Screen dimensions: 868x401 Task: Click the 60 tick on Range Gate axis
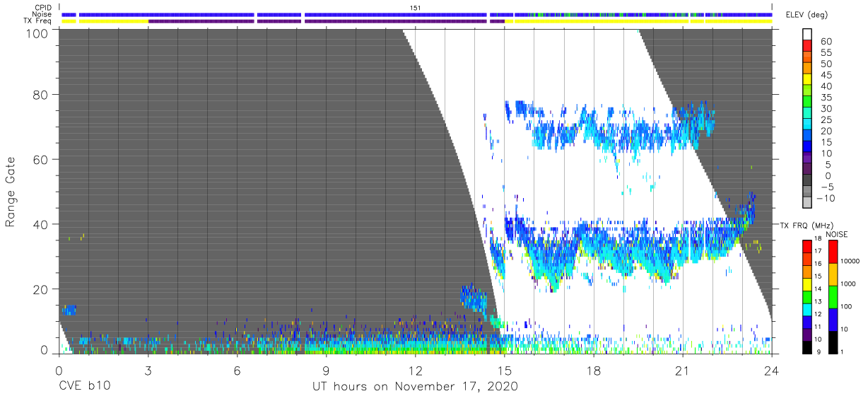[x=41, y=159]
